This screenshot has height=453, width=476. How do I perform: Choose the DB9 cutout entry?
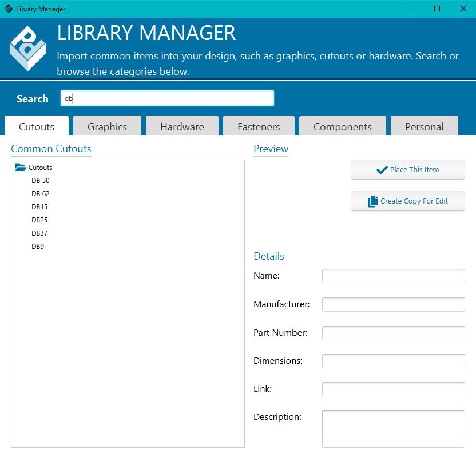pos(38,246)
